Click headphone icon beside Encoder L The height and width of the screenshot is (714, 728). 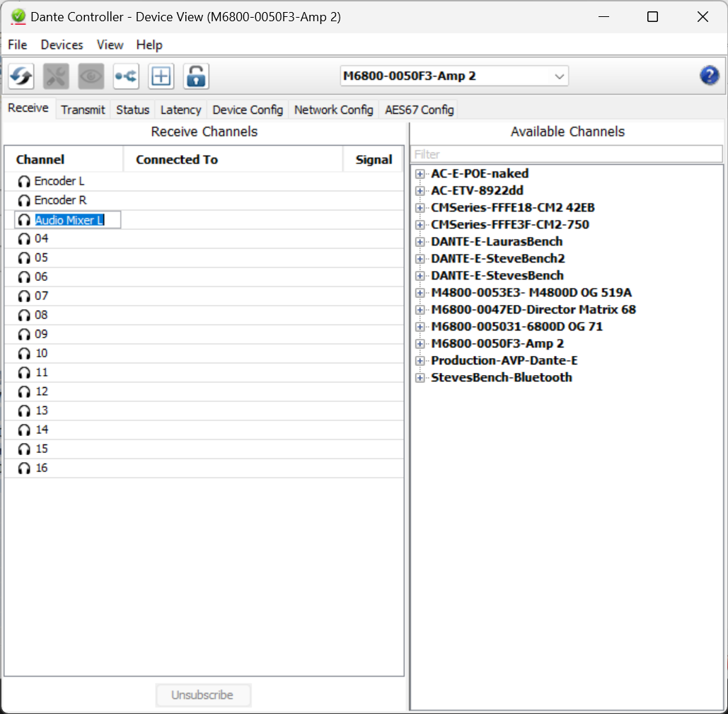24,182
